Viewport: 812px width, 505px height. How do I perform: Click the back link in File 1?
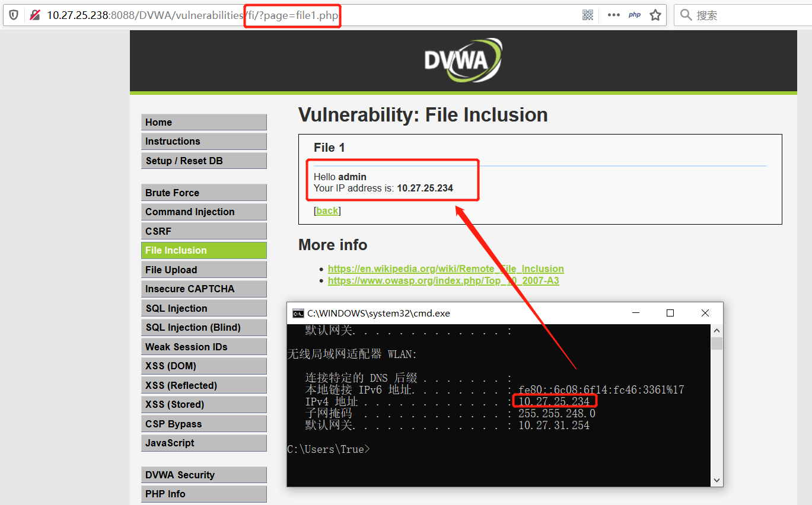327,210
